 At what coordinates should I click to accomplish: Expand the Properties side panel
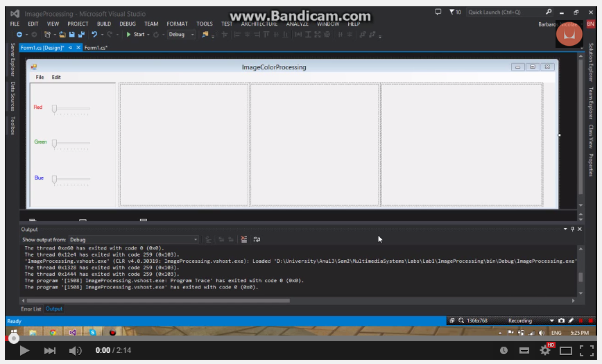point(591,165)
